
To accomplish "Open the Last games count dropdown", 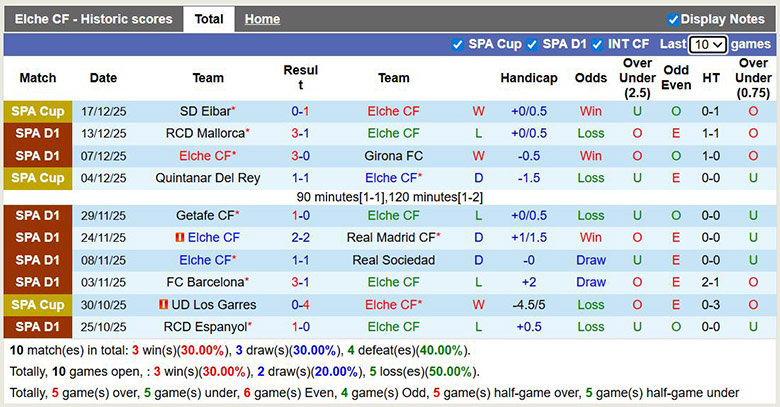I will (708, 45).
